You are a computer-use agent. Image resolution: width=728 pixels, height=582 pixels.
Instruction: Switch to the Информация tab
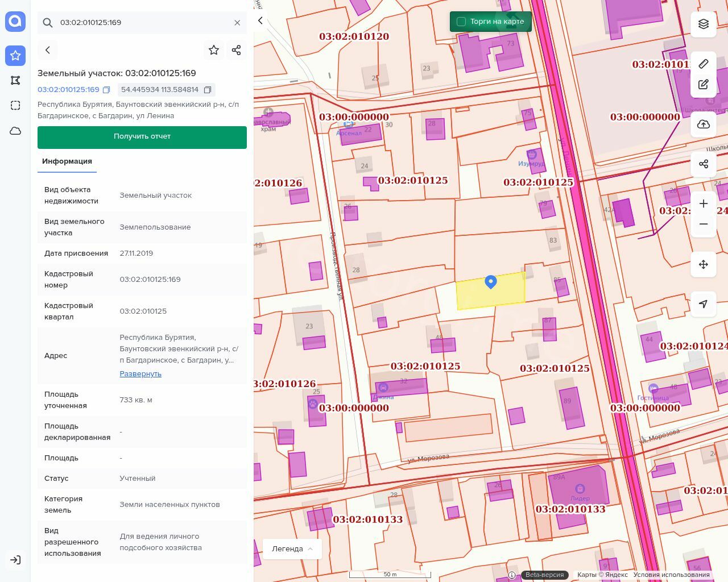pos(67,161)
